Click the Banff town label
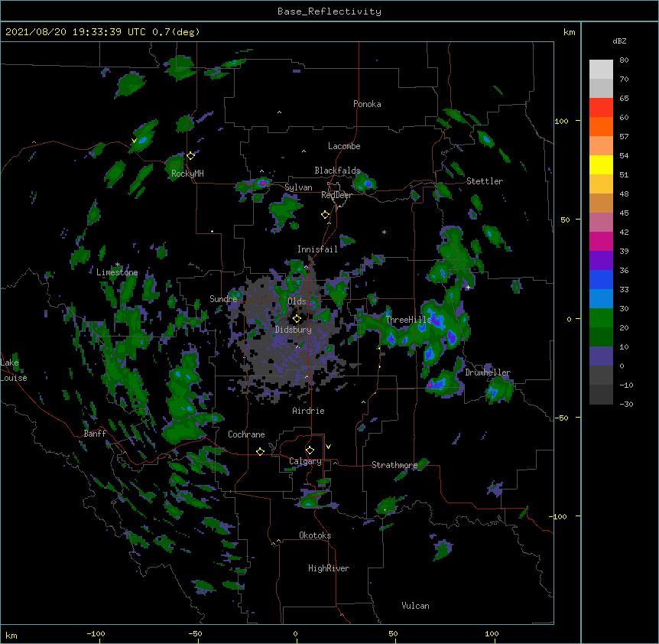This screenshot has height=644, width=659. 95,434
